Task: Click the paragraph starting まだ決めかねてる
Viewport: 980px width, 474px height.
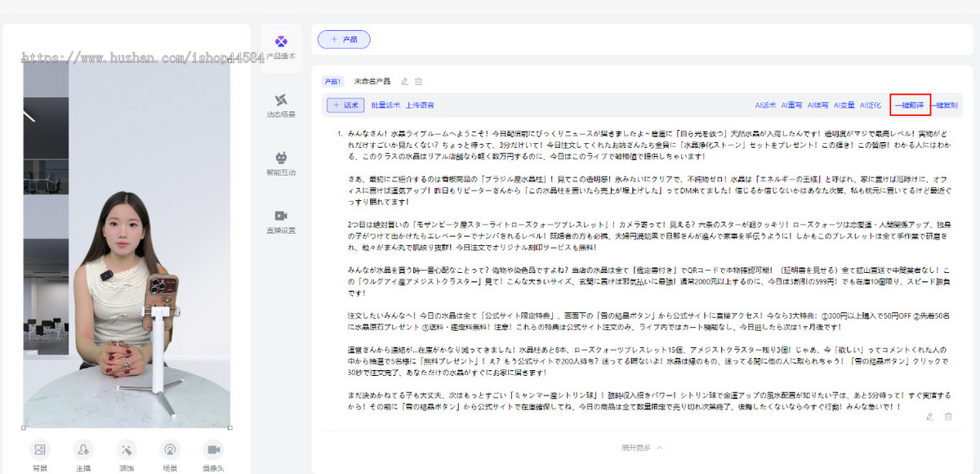Action: click(648, 400)
